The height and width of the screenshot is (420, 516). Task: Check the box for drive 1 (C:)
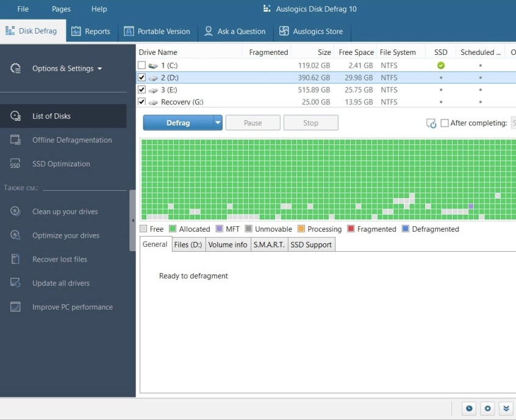click(142, 65)
